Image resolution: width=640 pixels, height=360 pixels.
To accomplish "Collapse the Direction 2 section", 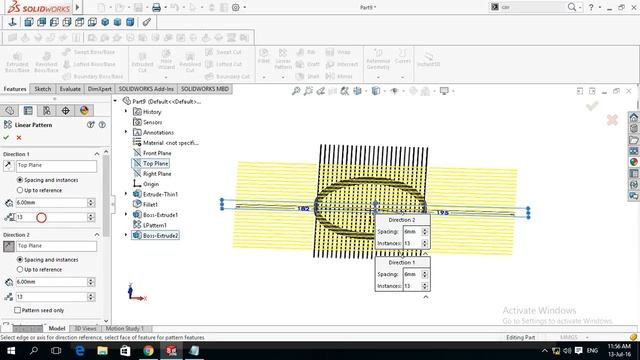I will (97, 235).
